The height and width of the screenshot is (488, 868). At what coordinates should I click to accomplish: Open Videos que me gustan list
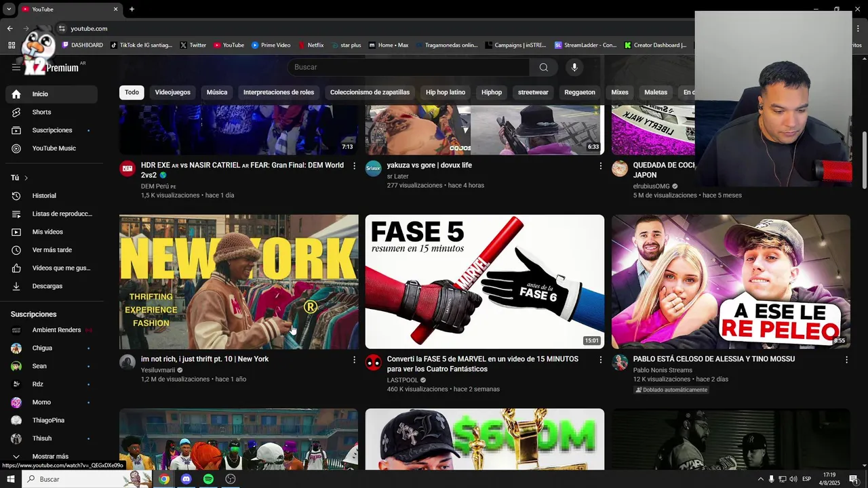click(x=52, y=268)
